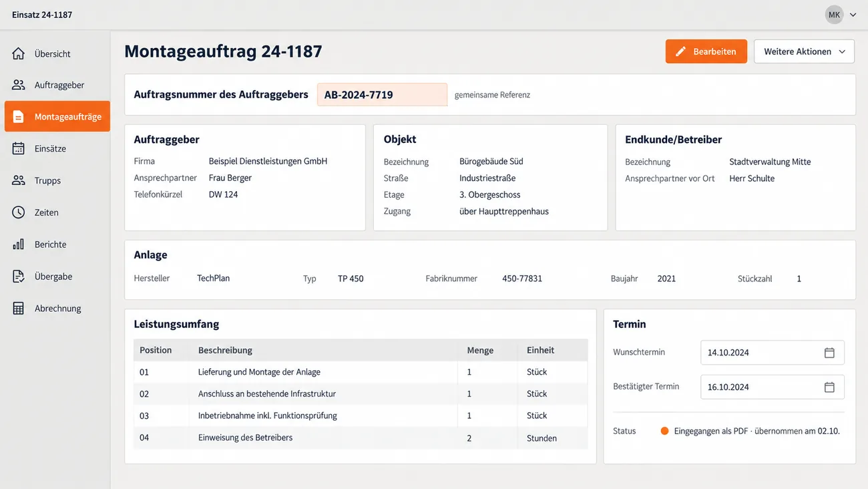
Task: Click the 'Stunden' unit cell
Action: pos(541,438)
